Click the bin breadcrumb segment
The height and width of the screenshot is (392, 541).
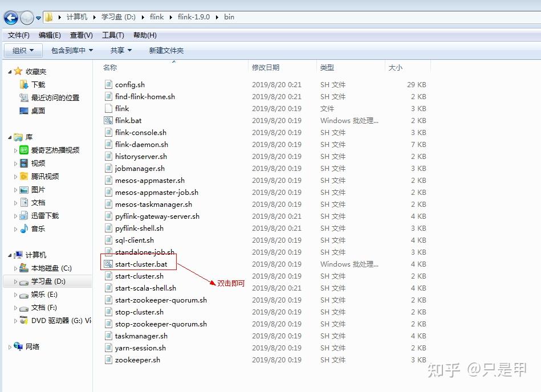pos(229,17)
